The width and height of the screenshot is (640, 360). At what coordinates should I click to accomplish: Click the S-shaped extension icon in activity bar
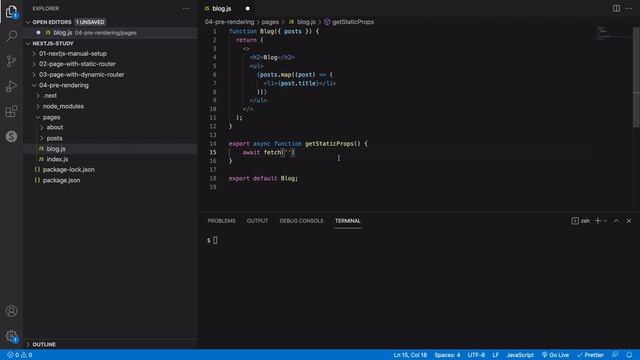(11, 136)
